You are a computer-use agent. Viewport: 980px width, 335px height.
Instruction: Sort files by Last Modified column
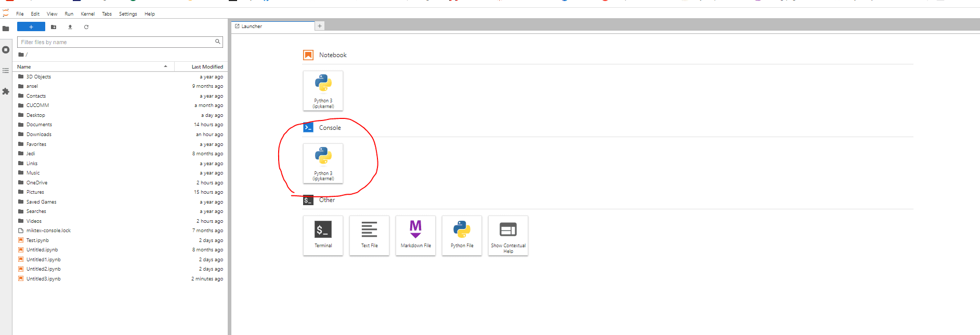207,67
